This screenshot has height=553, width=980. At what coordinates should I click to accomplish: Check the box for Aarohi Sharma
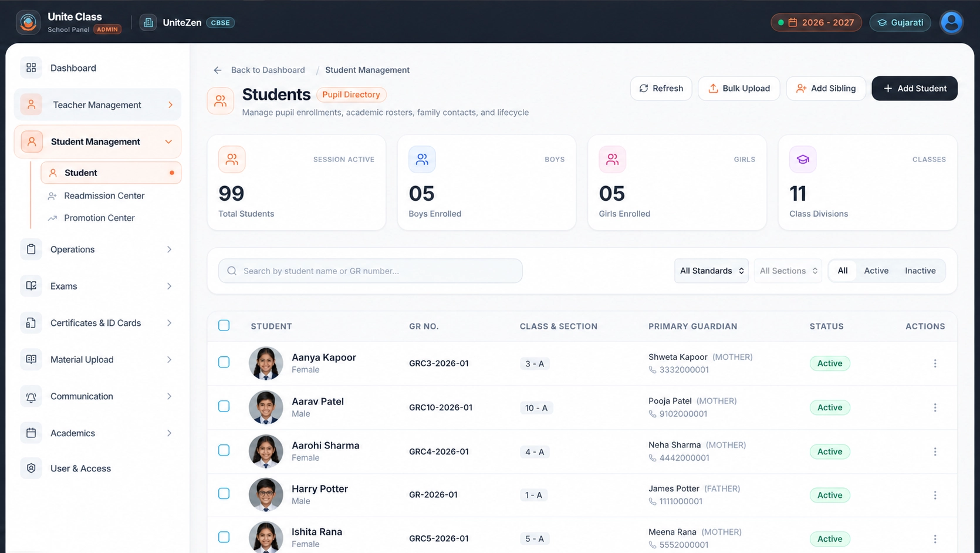[x=224, y=450]
